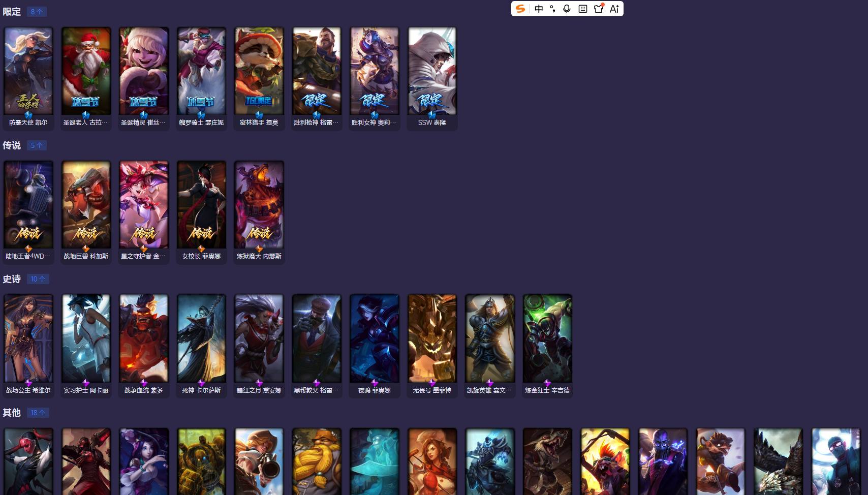Toggle Chinese input mode 中

pyautogui.click(x=539, y=9)
